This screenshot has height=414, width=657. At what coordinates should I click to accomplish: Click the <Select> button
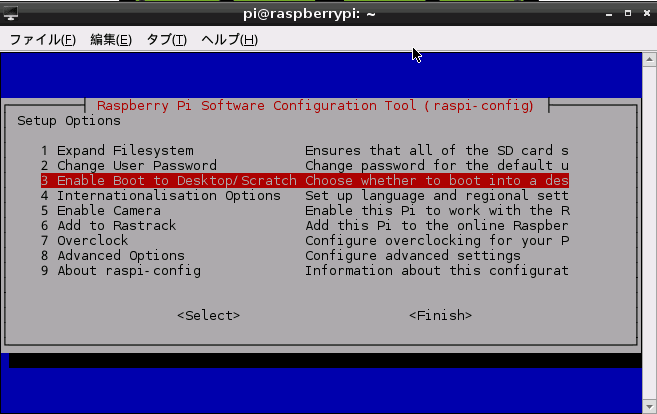(x=208, y=316)
